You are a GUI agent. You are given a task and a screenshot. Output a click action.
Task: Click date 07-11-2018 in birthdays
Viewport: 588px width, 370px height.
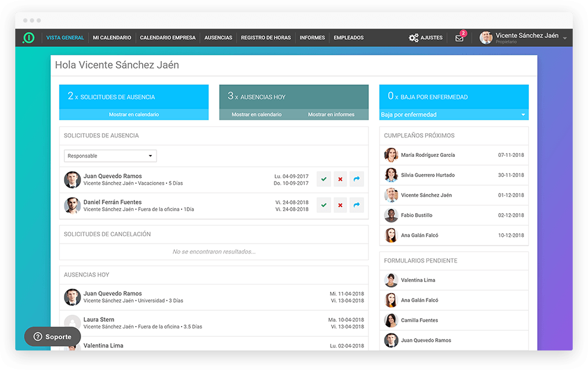coord(511,155)
